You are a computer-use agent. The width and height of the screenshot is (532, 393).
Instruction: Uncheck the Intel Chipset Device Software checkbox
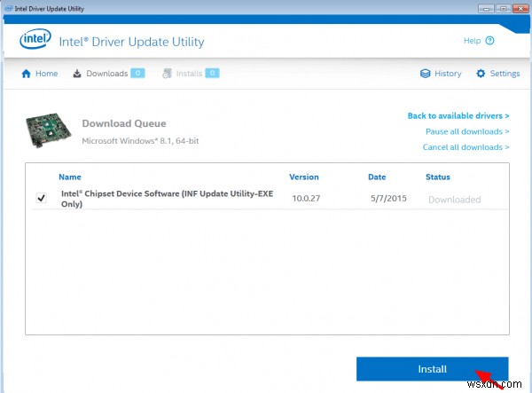click(42, 198)
